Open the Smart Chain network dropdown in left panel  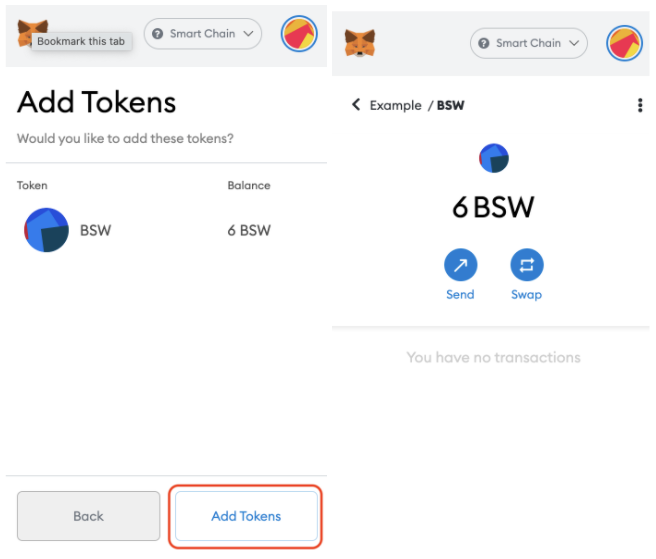click(203, 34)
